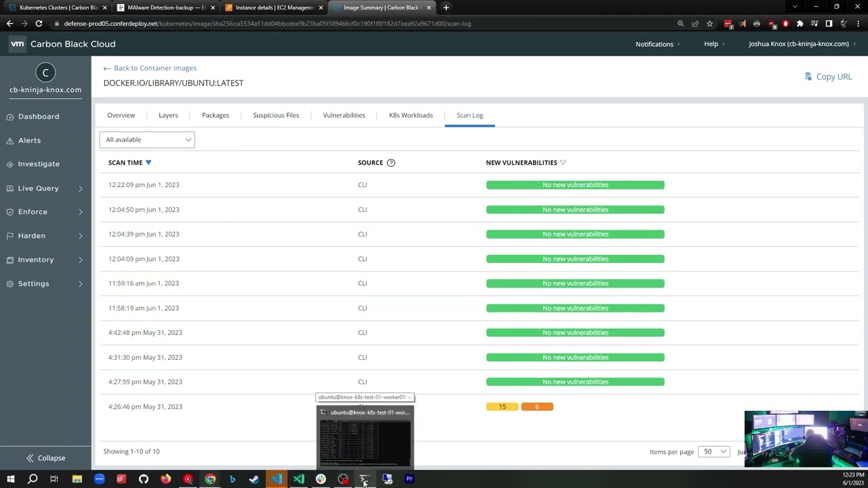868x488 pixels.
Task: Collapse the left navigation sidebar
Action: (x=45, y=458)
